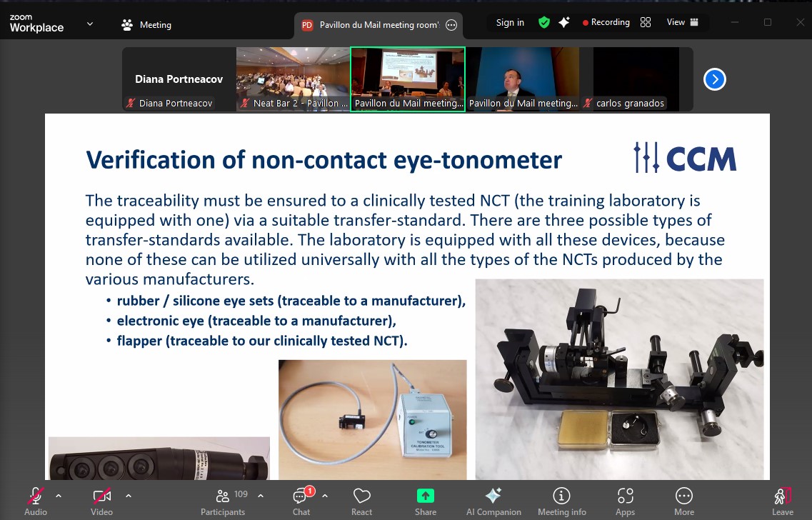812x520 pixels.
Task: Click the Sign in button
Action: [x=510, y=23]
